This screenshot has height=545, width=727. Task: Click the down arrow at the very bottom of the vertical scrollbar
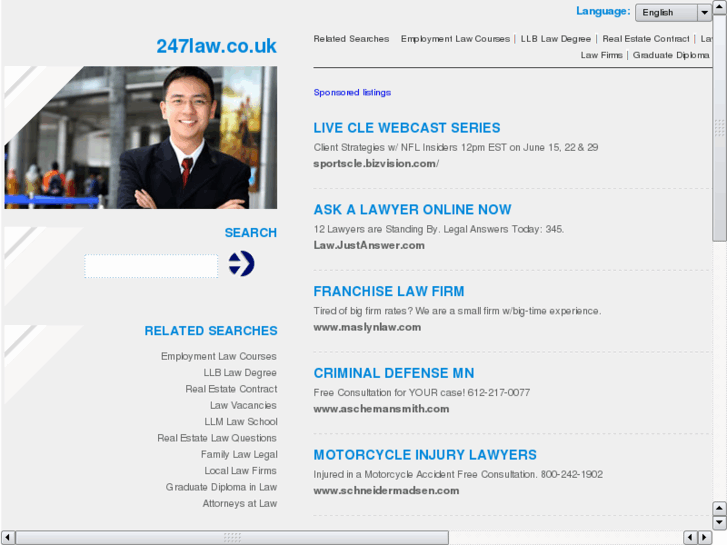[719, 523]
